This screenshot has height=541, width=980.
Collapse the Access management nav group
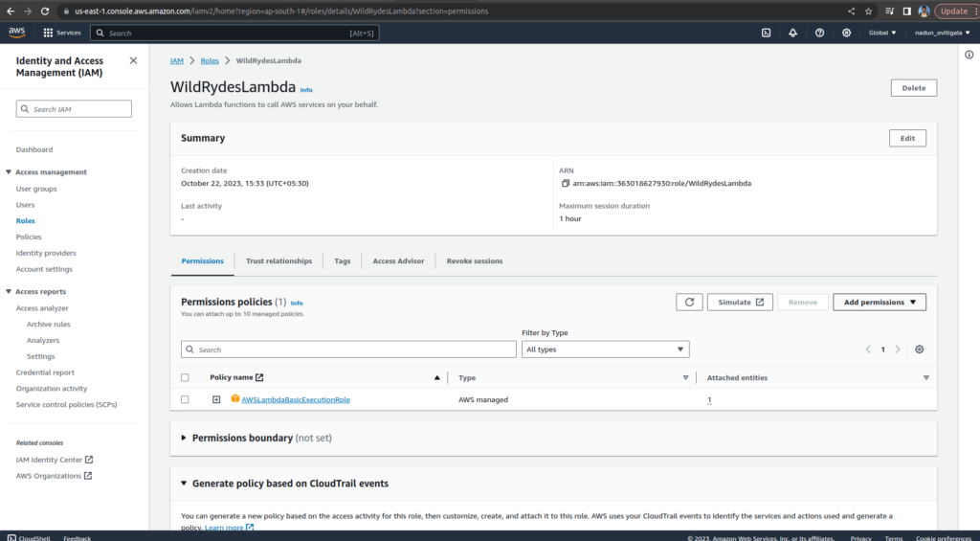(9, 172)
